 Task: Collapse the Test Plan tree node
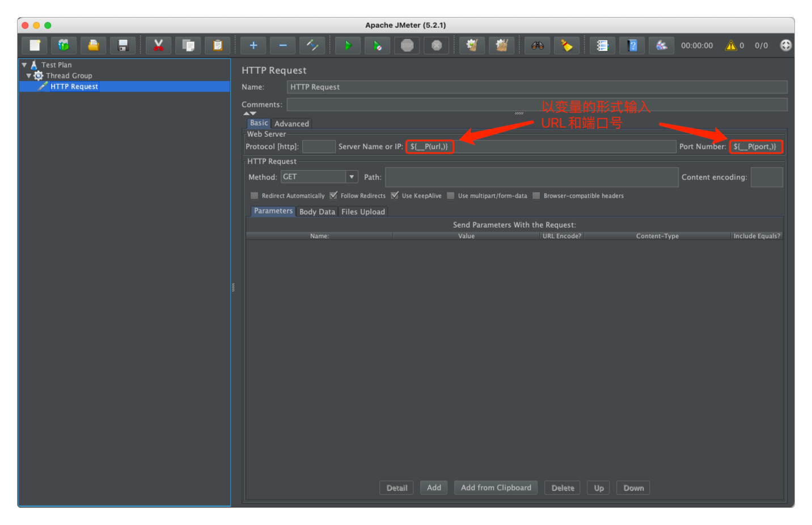point(24,65)
